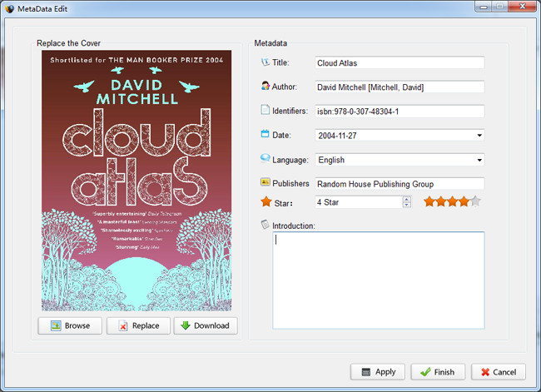Click the Publishers card icon
The height and width of the screenshot is (392, 541).
click(x=265, y=182)
